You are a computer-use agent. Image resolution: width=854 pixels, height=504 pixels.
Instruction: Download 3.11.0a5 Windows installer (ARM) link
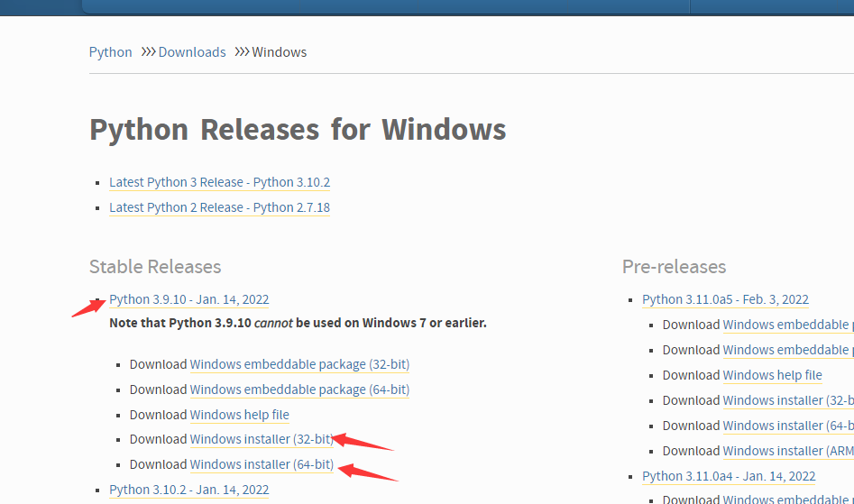point(788,451)
